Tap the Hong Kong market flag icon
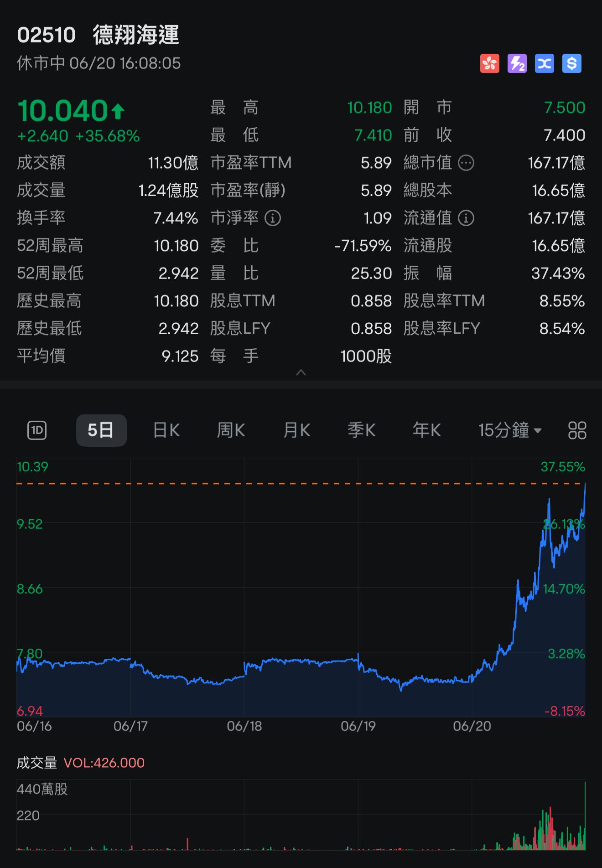Image resolution: width=602 pixels, height=868 pixels. 490,63
